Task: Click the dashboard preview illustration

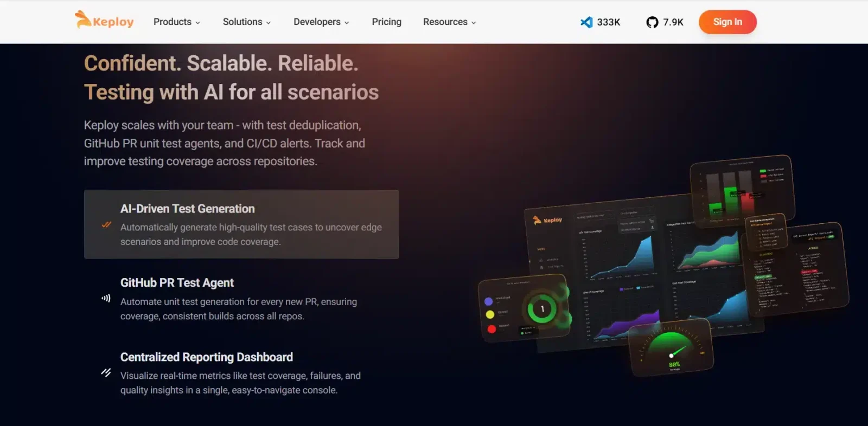Action: (x=663, y=266)
